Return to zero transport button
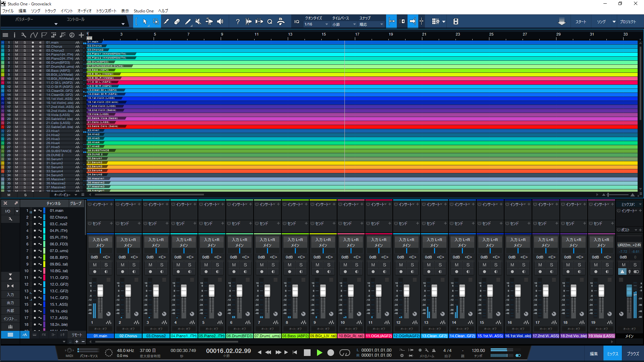The height and width of the screenshot is (362, 644). [295, 353]
